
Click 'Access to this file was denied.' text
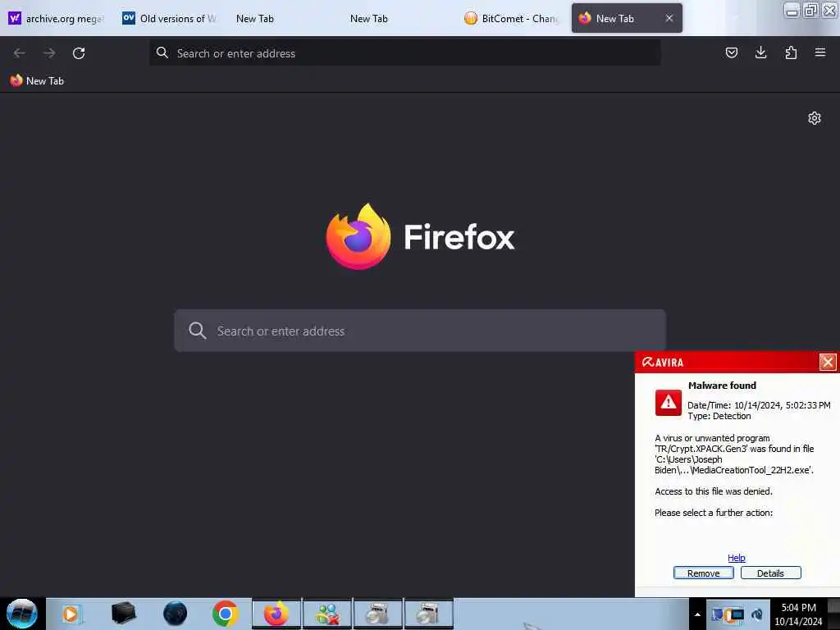click(x=713, y=491)
